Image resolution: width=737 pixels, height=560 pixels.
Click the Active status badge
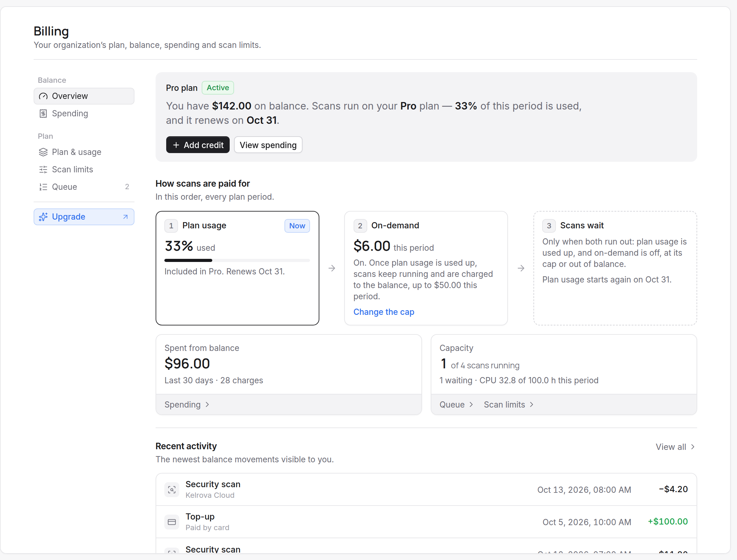pyautogui.click(x=218, y=88)
